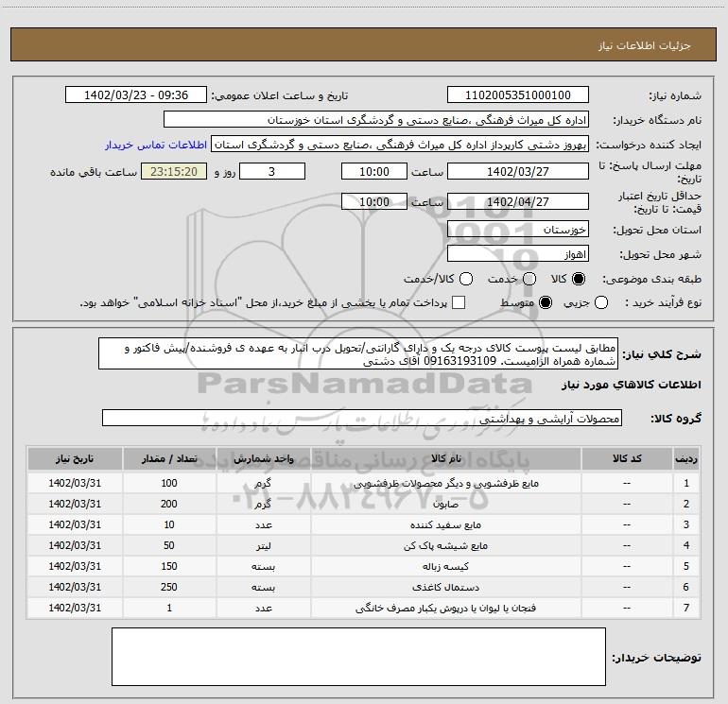Click the تاریخ نیاز column header
728x704 pixels.
(75, 458)
